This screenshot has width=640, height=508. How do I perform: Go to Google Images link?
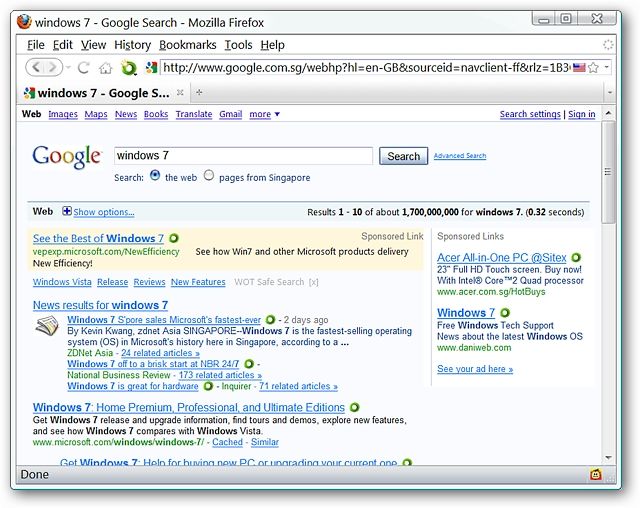pyautogui.click(x=63, y=114)
